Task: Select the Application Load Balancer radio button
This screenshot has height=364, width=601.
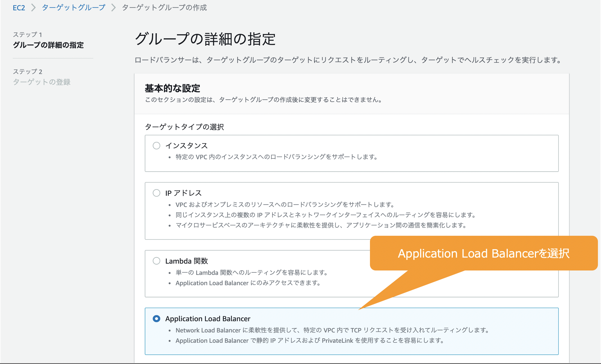Action: tap(156, 319)
